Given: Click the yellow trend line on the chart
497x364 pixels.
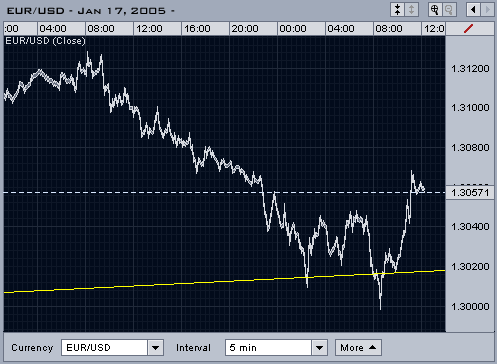Looking at the screenshot, I should 224,281.
